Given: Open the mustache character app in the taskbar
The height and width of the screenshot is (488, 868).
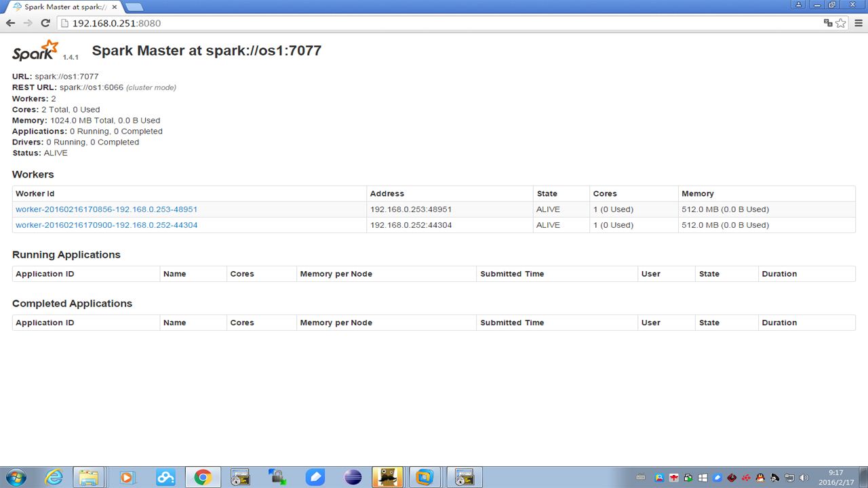Looking at the screenshot, I should tap(387, 477).
